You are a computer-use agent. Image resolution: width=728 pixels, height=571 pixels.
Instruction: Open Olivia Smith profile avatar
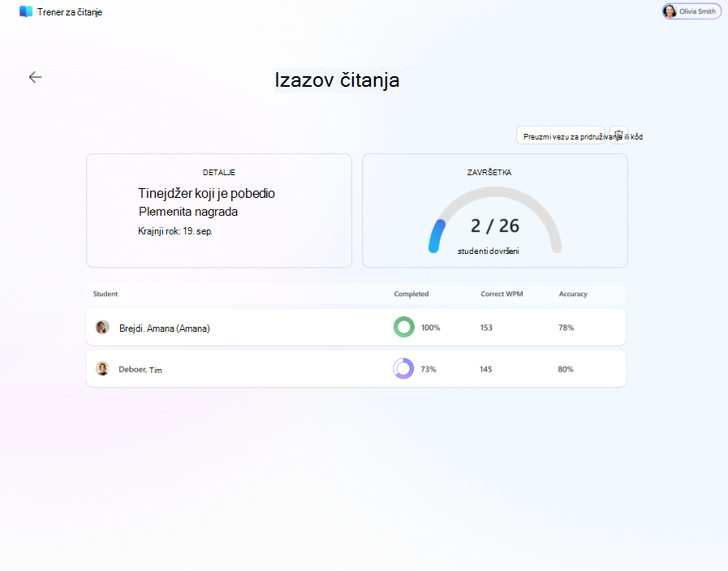coord(670,11)
